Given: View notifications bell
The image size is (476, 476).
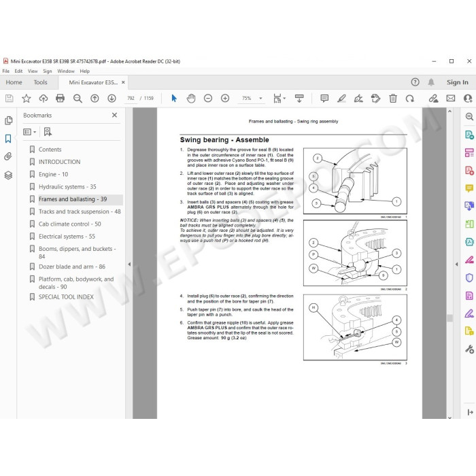Looking at the screenshot, I should 431,82.
